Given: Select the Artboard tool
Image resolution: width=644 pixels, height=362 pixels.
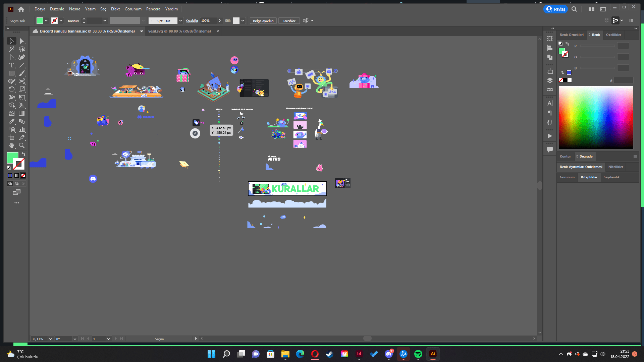Looking at the screenshot, I should (12, 137).
